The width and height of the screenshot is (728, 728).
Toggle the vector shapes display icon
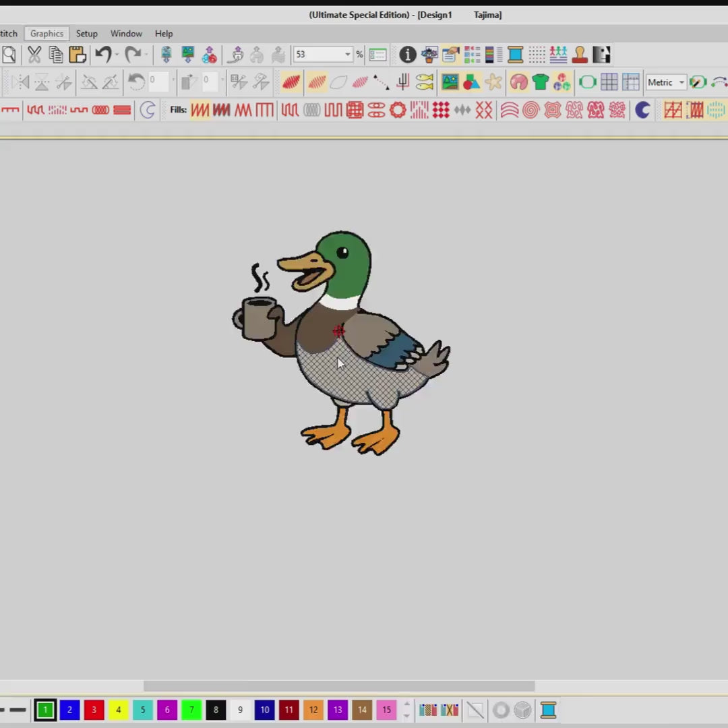tap(471, 82)
